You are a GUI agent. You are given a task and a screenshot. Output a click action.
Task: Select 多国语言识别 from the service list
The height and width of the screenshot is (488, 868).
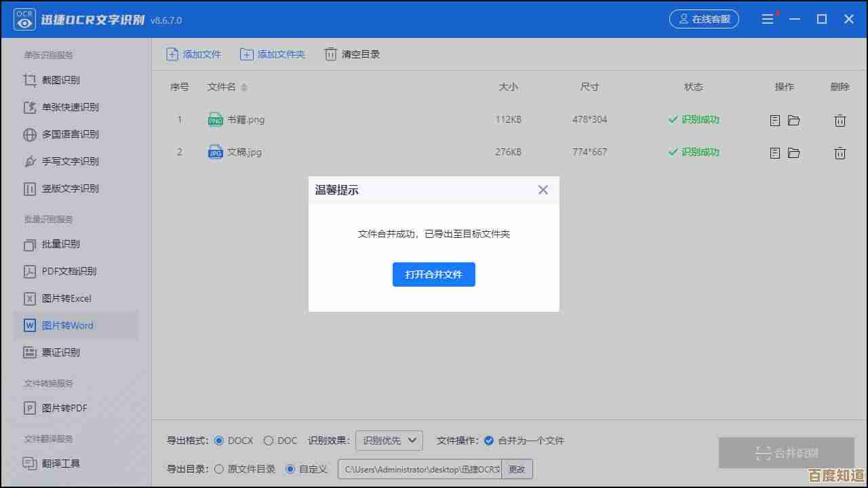click(65, 134)
